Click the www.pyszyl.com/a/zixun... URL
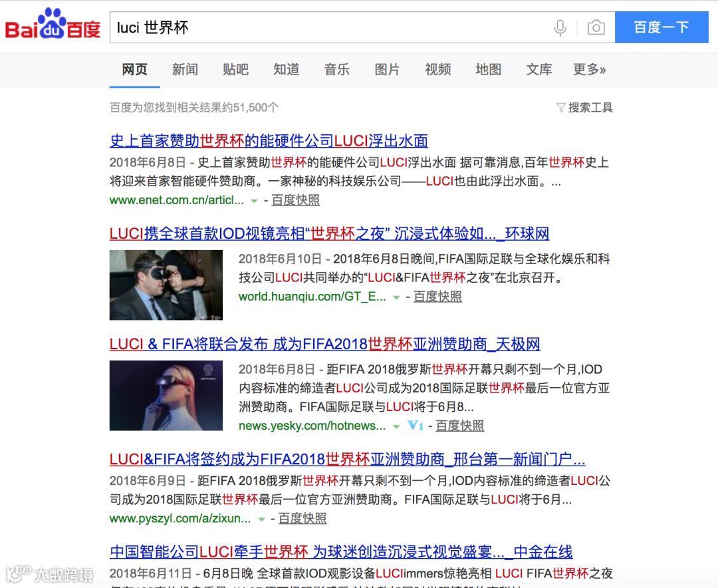 [x=180, y=518]
